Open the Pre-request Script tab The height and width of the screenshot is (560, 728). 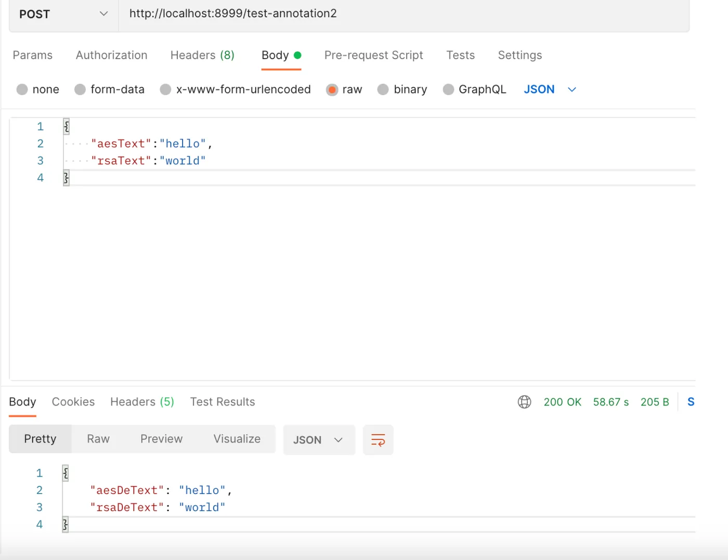tap(374, 55)
